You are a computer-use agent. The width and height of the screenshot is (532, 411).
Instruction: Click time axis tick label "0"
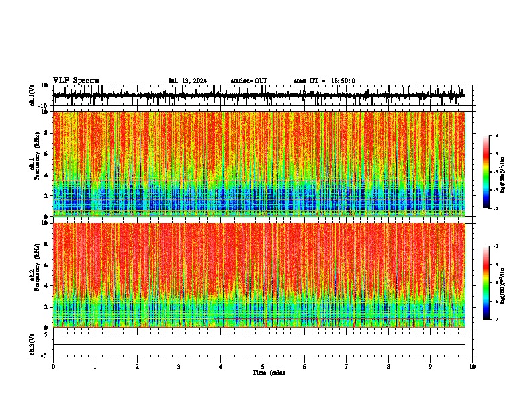[53, 367]
